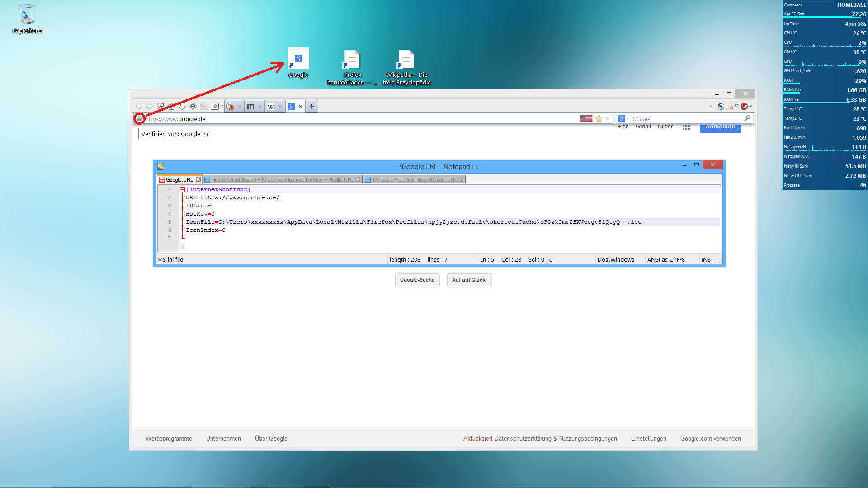Image resolution: width=868 pixels, height=488 pixels.
Task: Reload the page with the refresh icon
Action: (160, 106)
